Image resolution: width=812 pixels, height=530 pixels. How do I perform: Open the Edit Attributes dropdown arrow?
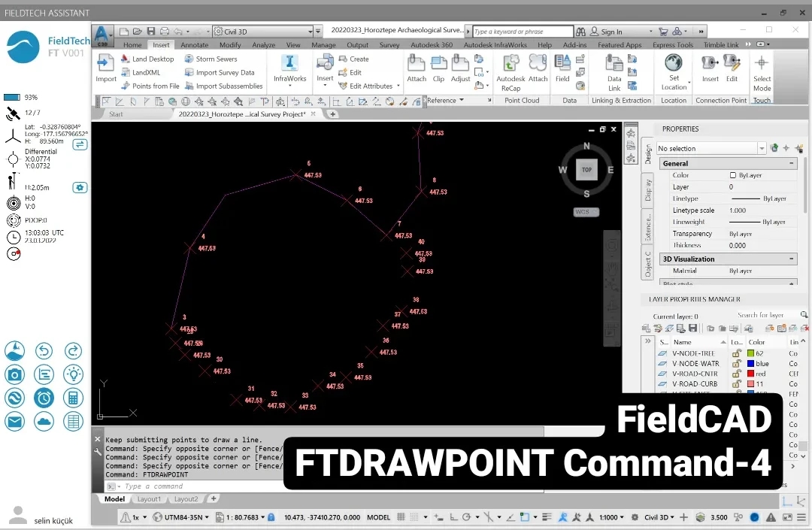coord(398,86)
